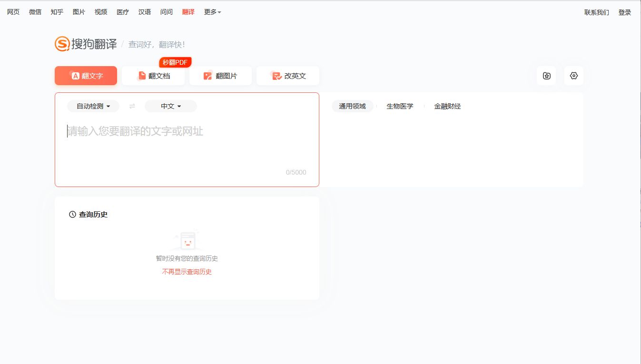Select the 通用领域 domain
The image size is (641, 364).
click(352, 106)
